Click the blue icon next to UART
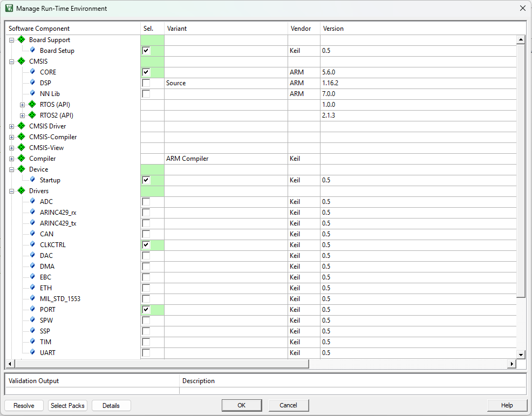Image resolution: width=532 pixels, height=416 pixels. [x=32, y=353]
